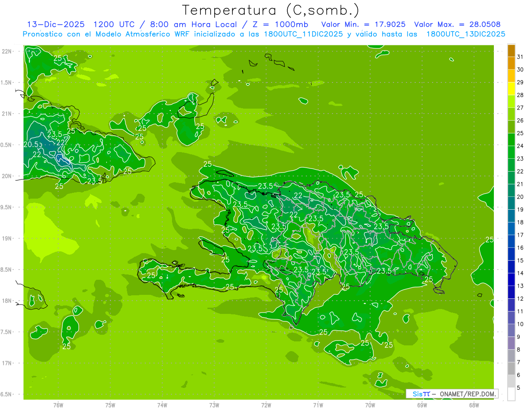532x411 pixels.
Task: Click the "71W" longitude axis label
Action: (x=318, y=405)
